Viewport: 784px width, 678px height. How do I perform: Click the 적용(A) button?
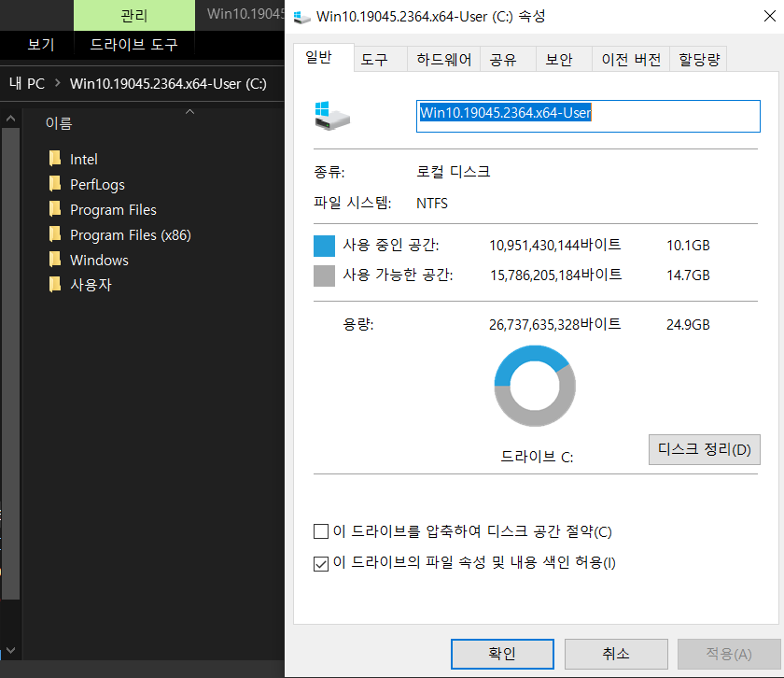[729, 654]
